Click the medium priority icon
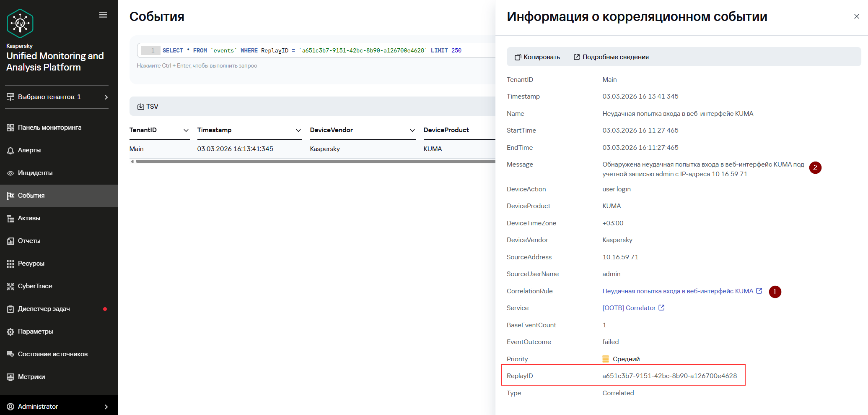The height and width of the screenshot is (415, 868). [606, 359]
